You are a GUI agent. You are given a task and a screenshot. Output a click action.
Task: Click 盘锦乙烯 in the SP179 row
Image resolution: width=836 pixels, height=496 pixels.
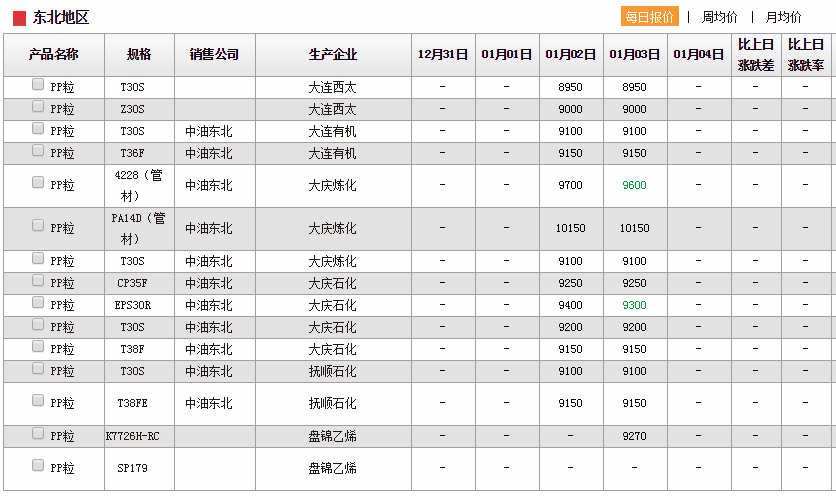point(332,468)
